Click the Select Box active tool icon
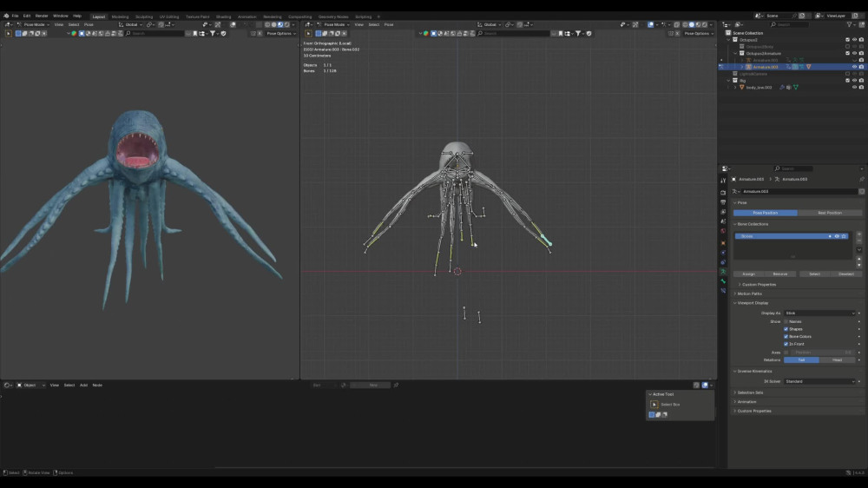The height and width of the screenshot is (488, 868). tap(654, 405)
